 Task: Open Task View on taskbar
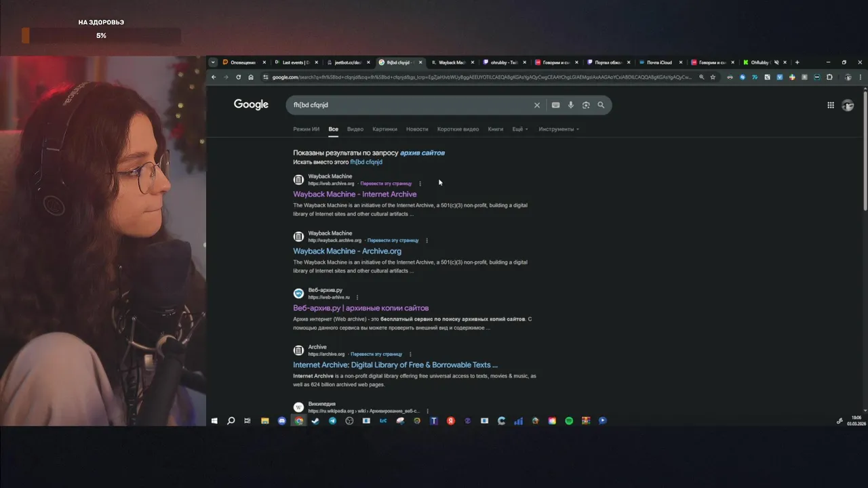coord(248,421)
